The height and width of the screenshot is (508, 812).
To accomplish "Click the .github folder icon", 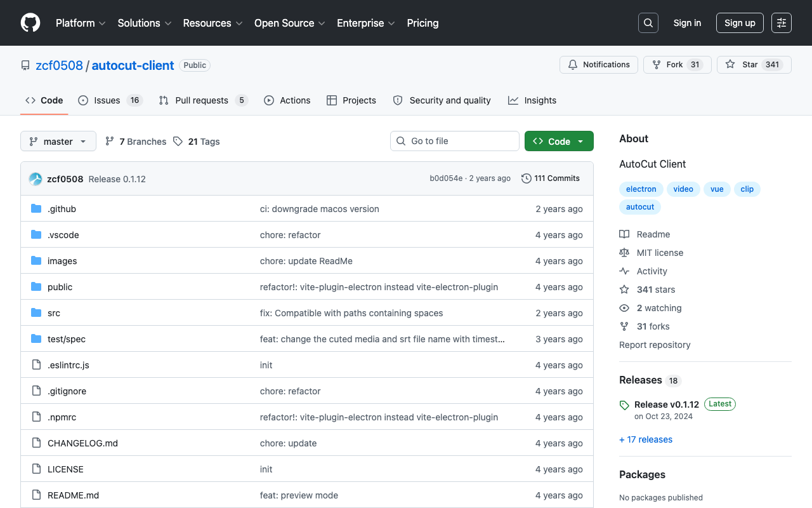I will point(36,209).
